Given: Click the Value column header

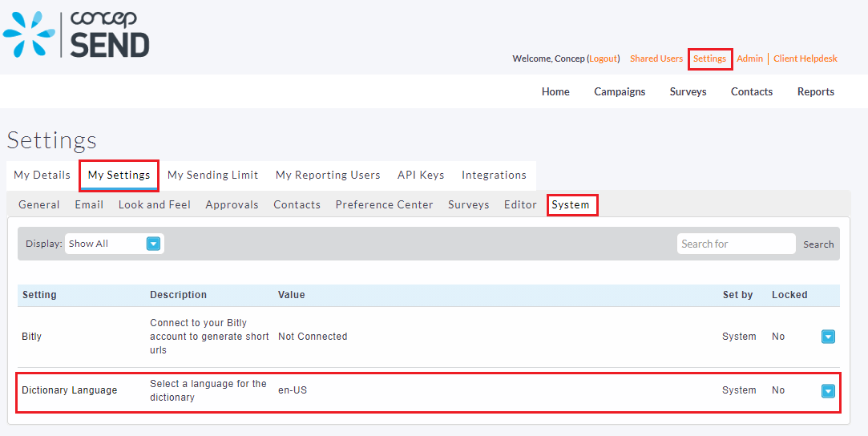Looking at the screenshot, I should (291, 295).
